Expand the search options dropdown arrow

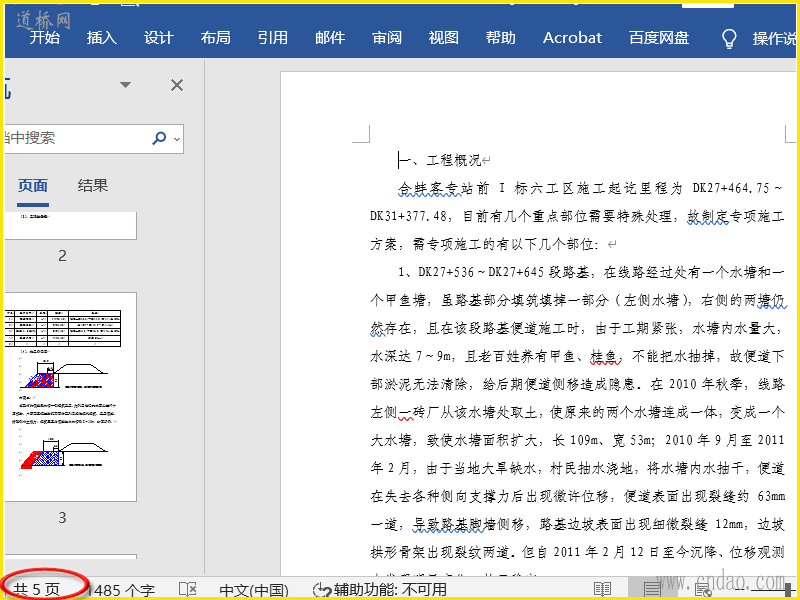(177, 138)
